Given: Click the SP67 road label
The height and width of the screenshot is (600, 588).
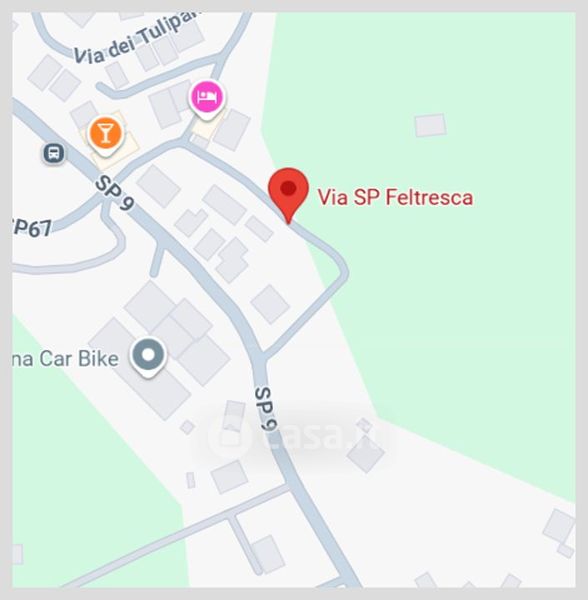Looking at the screenshot, I should point(32,228).
